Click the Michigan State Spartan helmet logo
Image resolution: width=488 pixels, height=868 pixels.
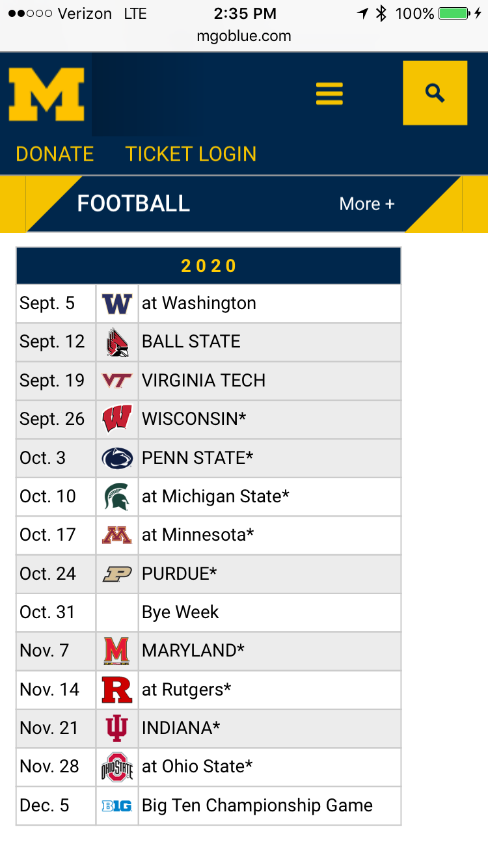point(117,496)
